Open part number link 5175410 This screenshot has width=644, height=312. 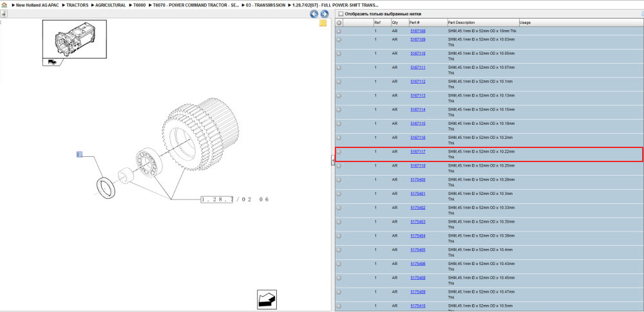click(418, 306)
